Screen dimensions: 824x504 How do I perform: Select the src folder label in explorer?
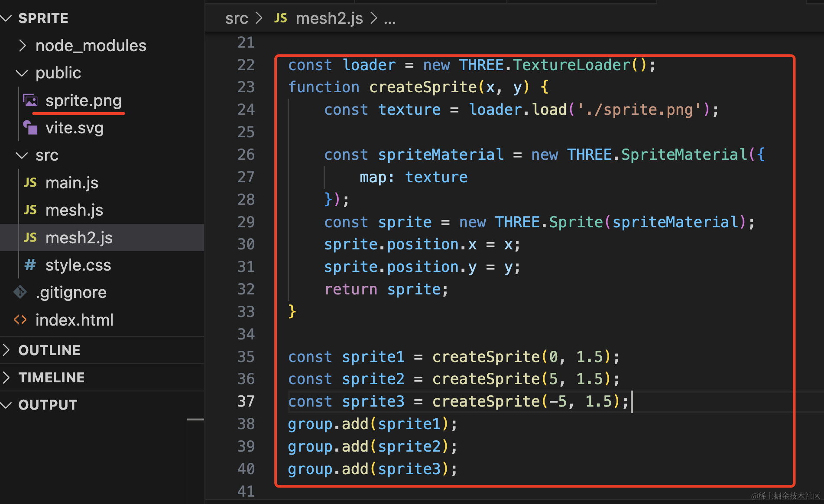point(47,155)
